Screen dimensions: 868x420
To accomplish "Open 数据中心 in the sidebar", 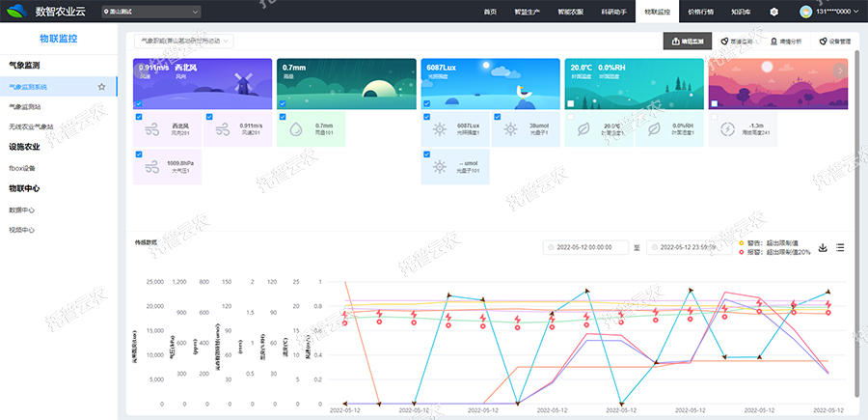I will (x=22, y=209).
